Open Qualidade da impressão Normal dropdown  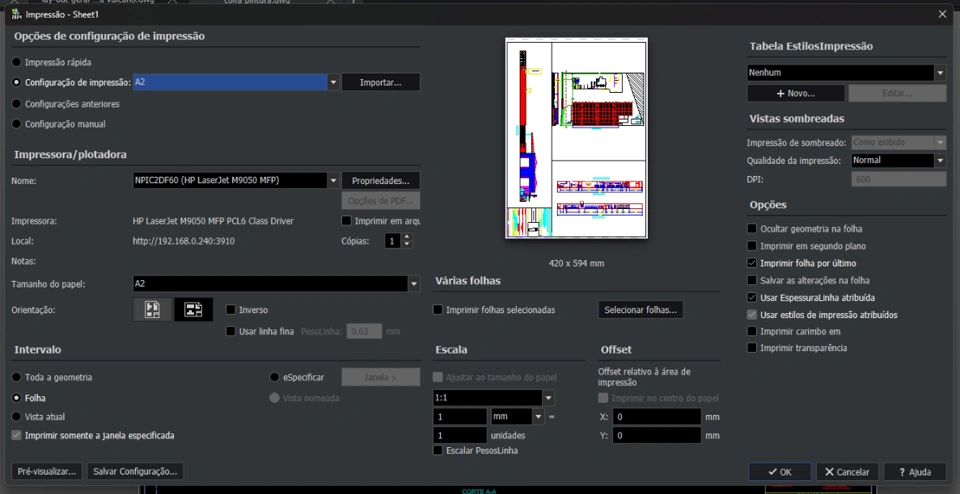[x=940, y=160]
